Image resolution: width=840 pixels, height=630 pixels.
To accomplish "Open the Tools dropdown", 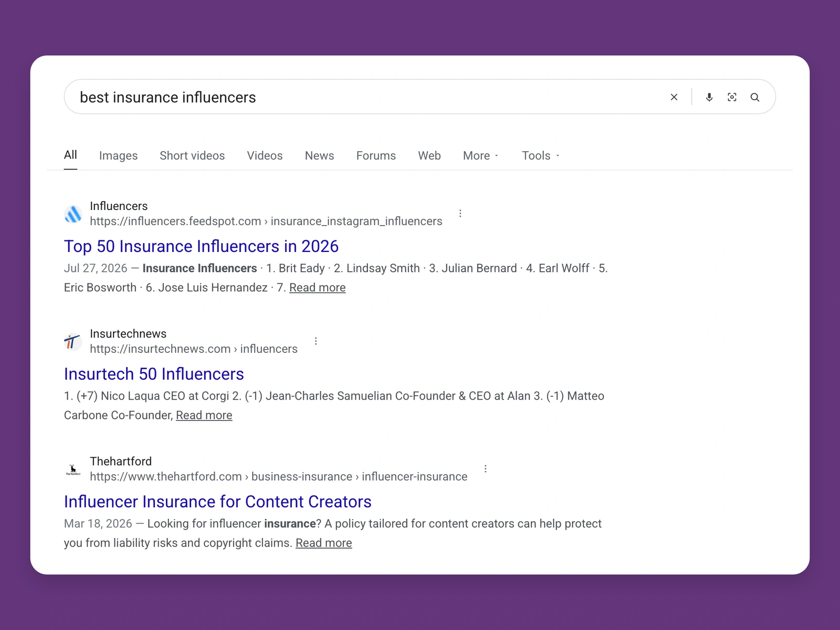I will [x=541, y=156].
